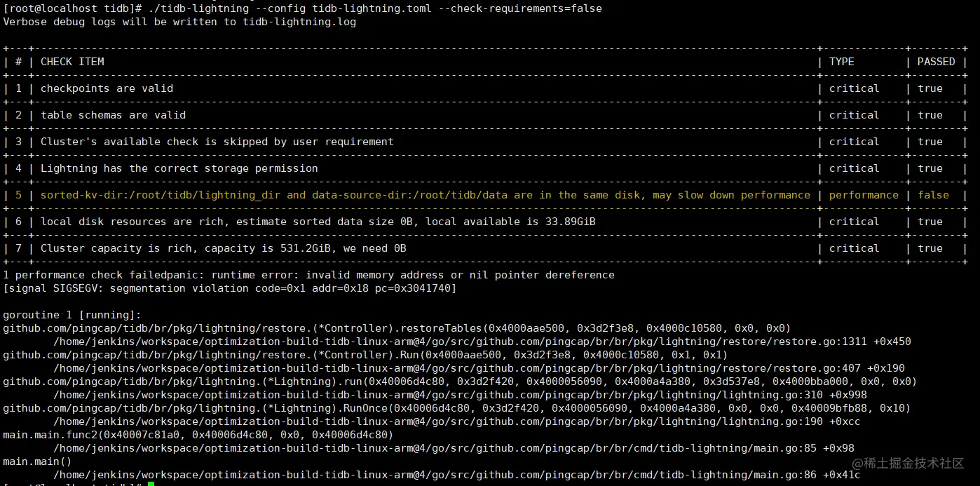Click the main.go:85 +0x98 path line
This screenshot has width=980, height=486.
(x=454, y=448)
